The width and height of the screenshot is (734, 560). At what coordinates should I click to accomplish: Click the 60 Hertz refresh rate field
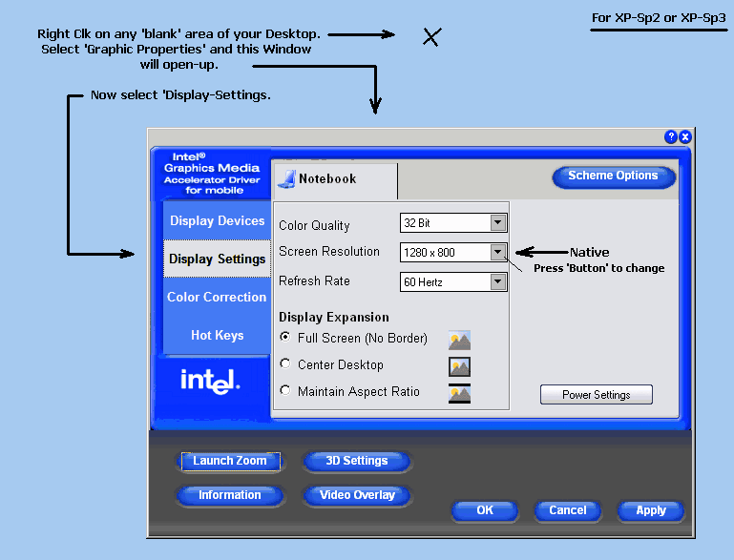tap(453, 281)
